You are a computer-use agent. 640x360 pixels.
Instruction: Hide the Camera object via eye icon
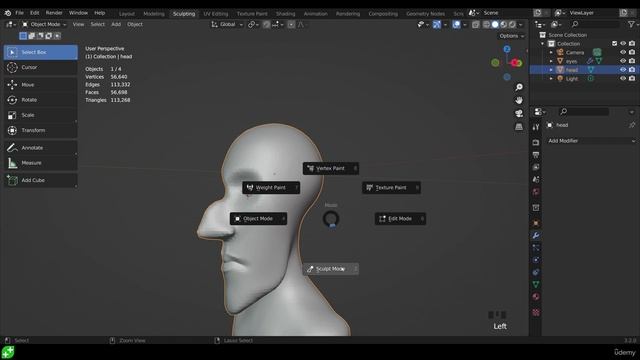coord(623,52)
